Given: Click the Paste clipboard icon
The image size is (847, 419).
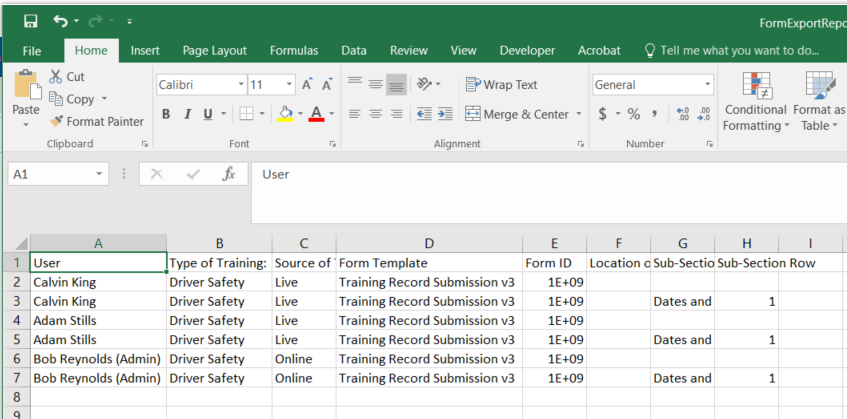Looking at the screenshot, I should pyautogui.click(x=26, y=85).
